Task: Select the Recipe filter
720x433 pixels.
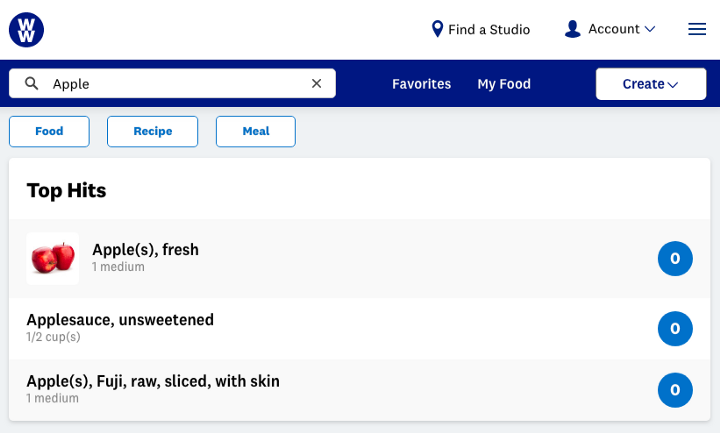Action: click(152, 131)
